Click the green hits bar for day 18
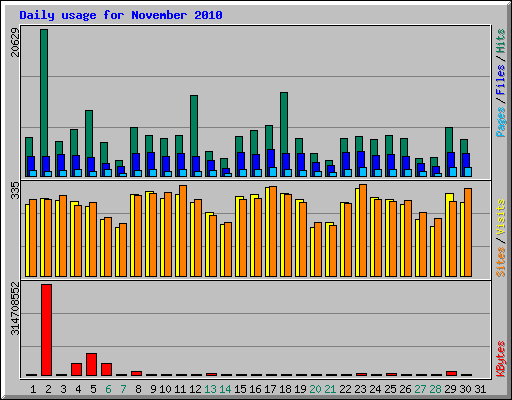 point(284,123)
